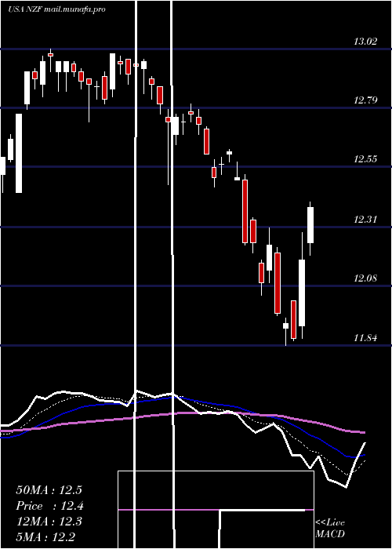
Task: Click the 'Price : 12.4' legend entry
Action: 49,506
